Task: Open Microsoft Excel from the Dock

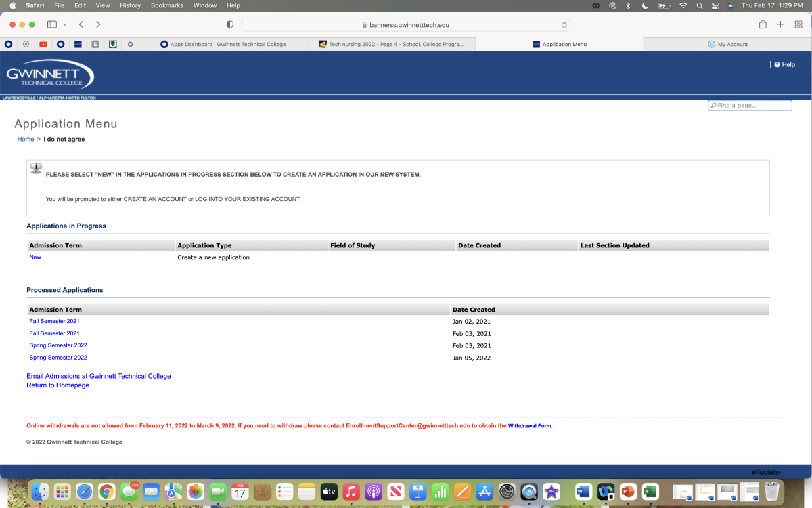Action: tap(650, 491)
